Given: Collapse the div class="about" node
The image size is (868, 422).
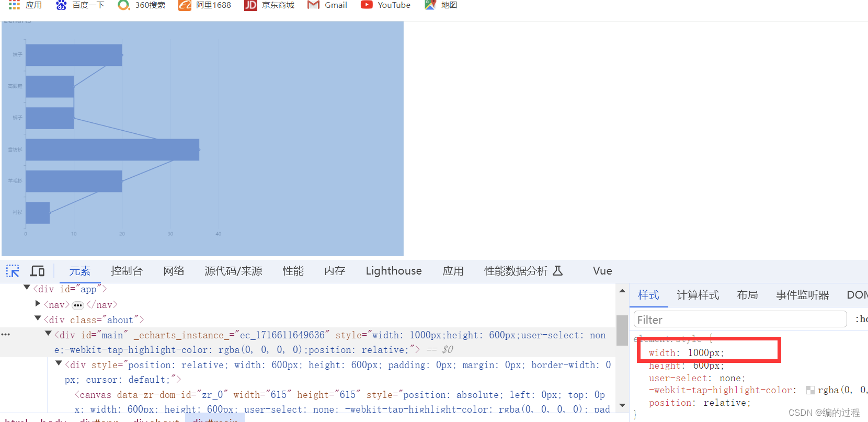Looking at the screenshot, I should (38, 318).
